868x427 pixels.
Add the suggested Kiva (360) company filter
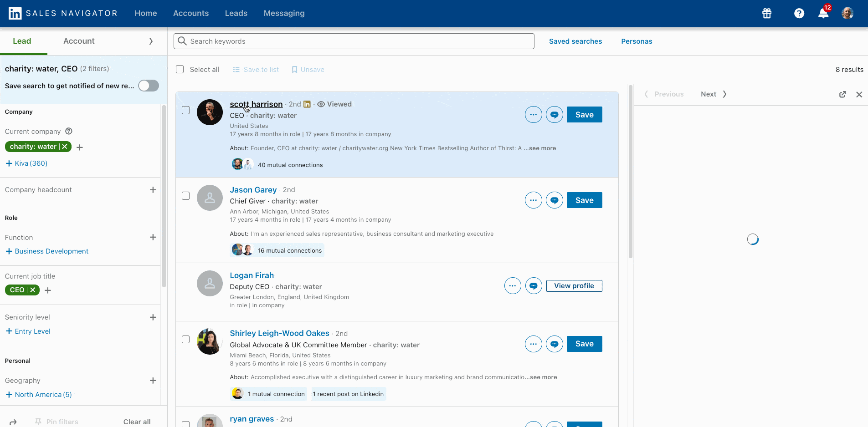[26, 163]
